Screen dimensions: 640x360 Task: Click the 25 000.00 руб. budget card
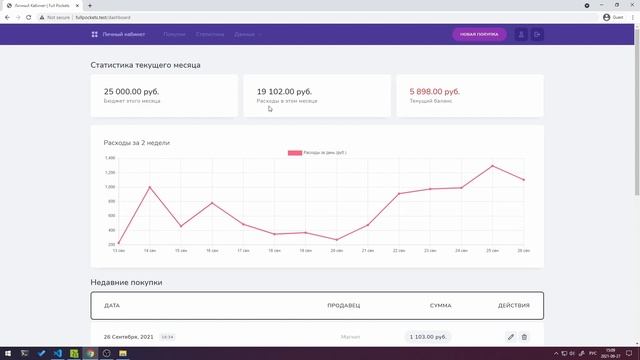[x=164, y=96]
